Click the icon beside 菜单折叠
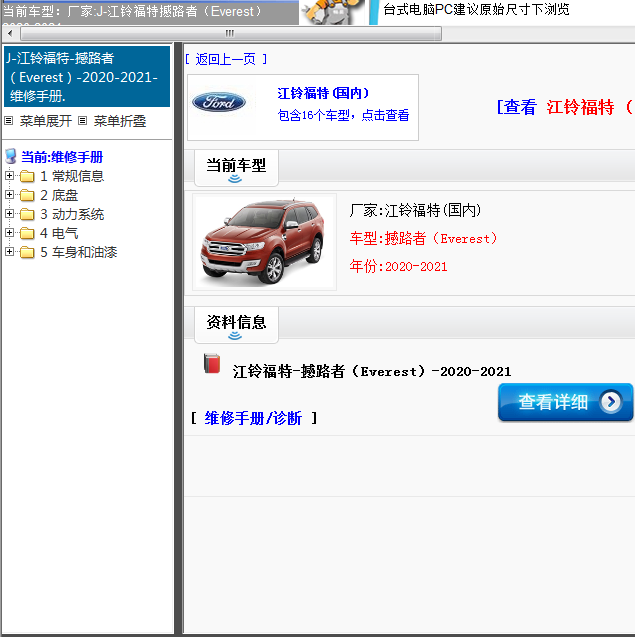Screen dimensions: 635x637 (82, 120)
